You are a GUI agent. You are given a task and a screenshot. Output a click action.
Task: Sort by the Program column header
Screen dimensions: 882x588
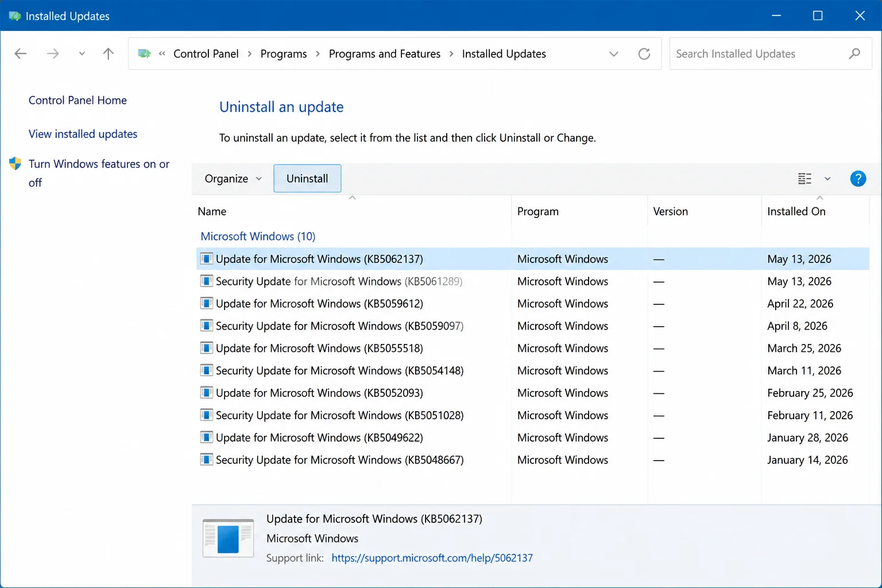click(x=579, y=211)
